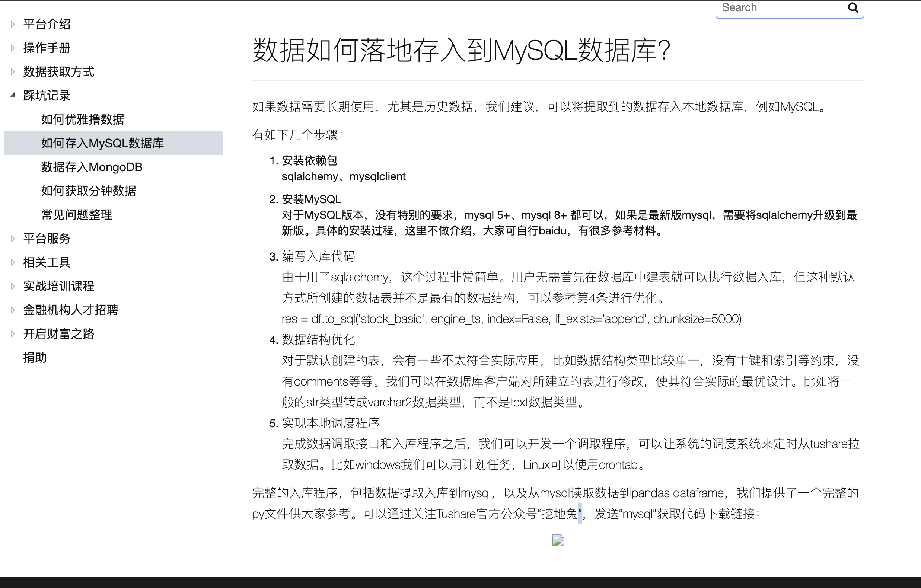Screen dimensions: 921x588
Task: Click the step heading 实现本地调度程序
Action: (331, 423)
